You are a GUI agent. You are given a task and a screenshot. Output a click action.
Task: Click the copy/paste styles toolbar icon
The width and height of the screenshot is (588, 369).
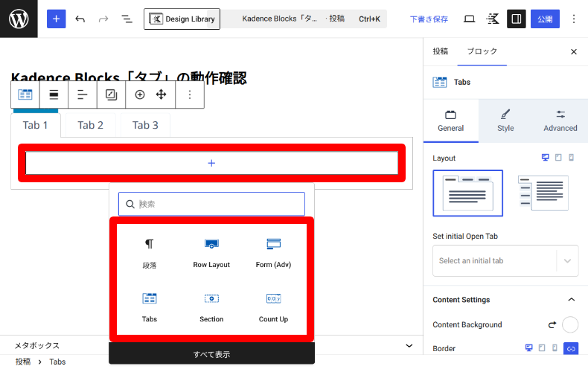point(111,94)
